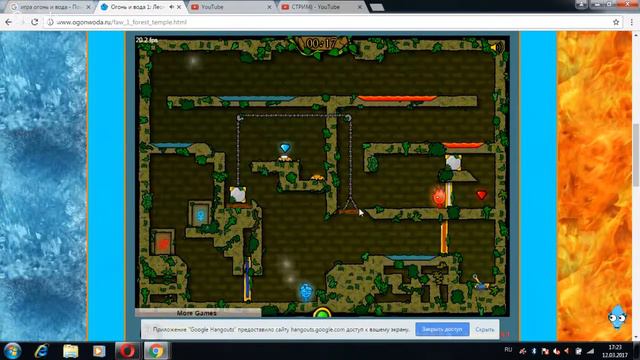Switch to Opera browser in taskbar
The image size is (640, 360).
tap(127, 351)
